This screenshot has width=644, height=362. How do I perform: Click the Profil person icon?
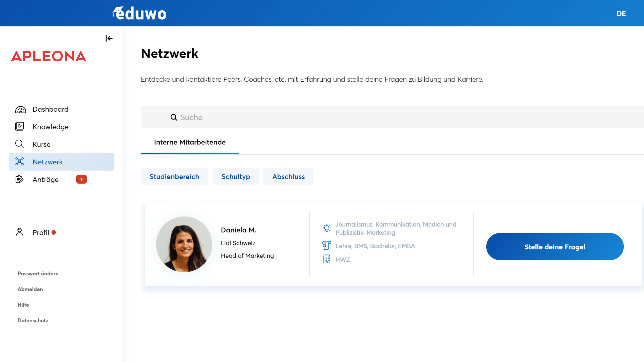point(19,232)
